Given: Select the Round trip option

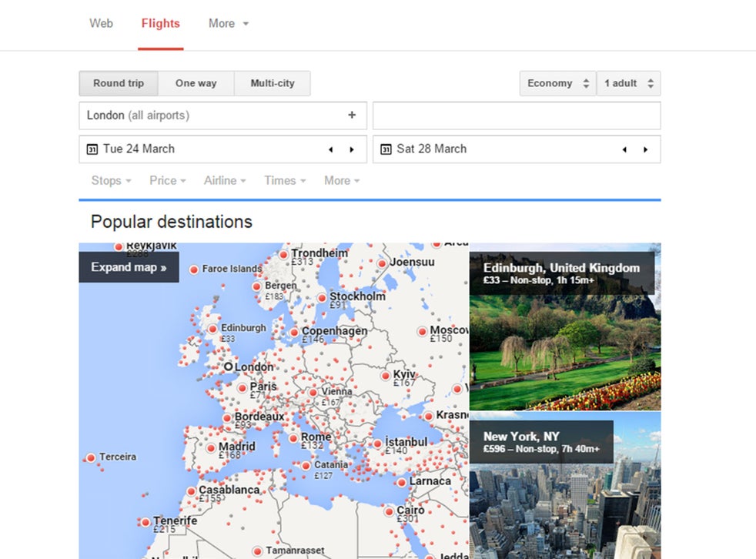Looking at the screenshot, I should 119,83.
